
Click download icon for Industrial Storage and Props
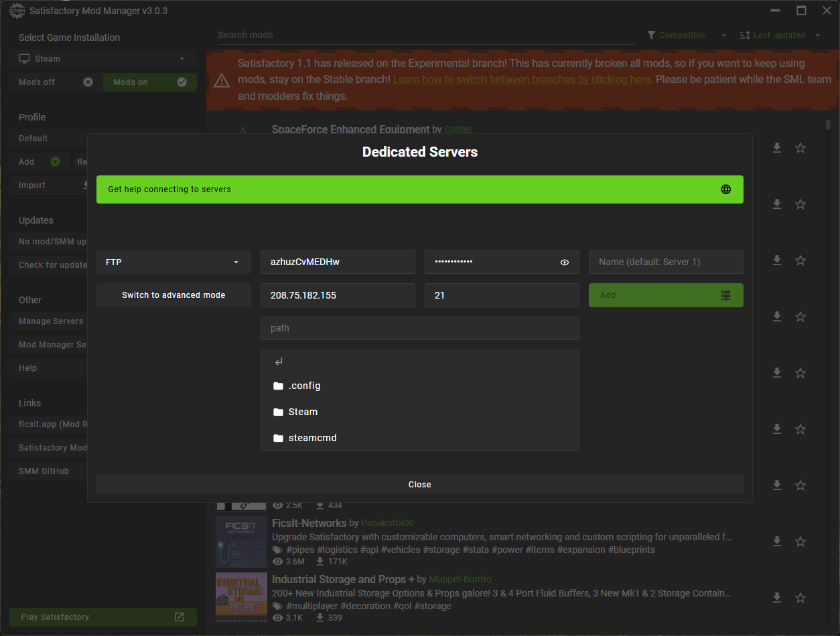777,597
